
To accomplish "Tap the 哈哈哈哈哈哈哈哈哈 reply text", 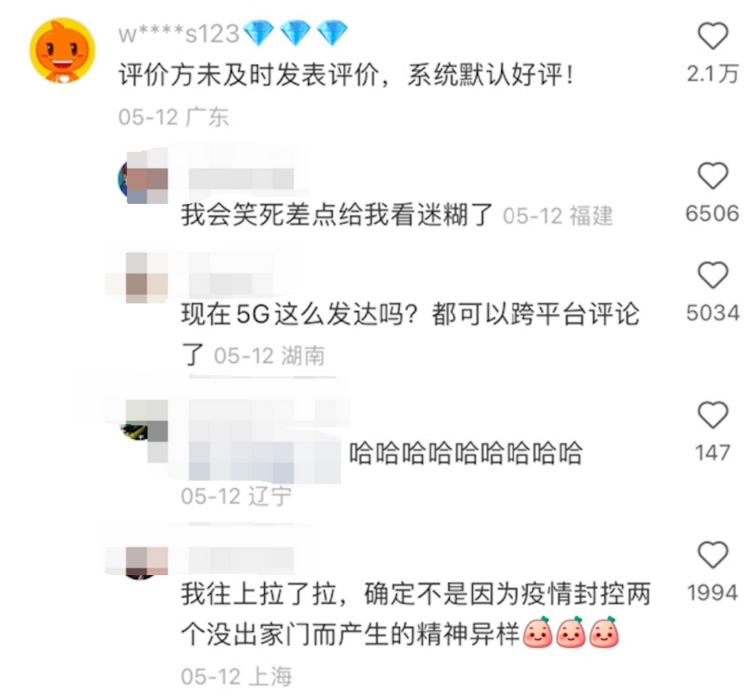I will pyautogui.click(x=466, y=453).
